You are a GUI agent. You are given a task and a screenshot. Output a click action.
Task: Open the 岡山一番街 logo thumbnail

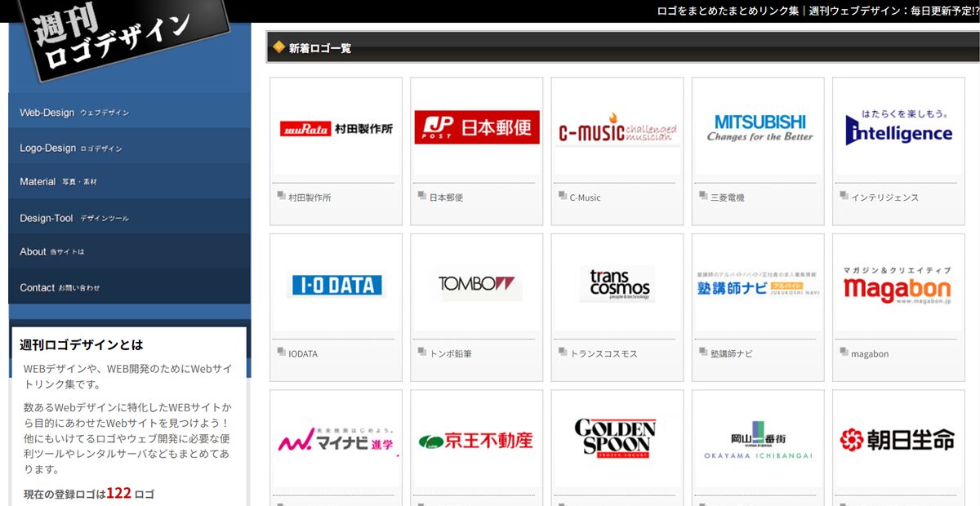(x=758, y=441)
